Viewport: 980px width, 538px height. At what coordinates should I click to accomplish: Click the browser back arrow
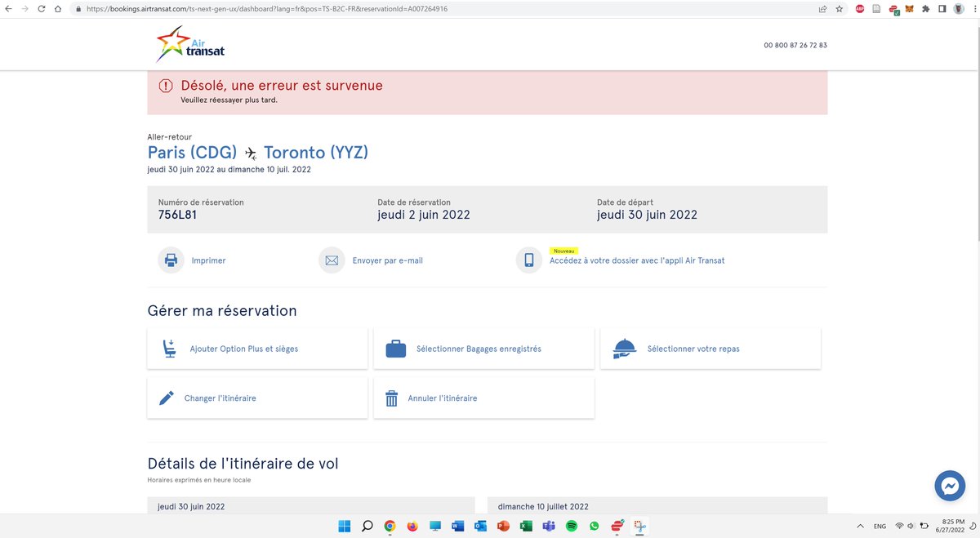8,9
